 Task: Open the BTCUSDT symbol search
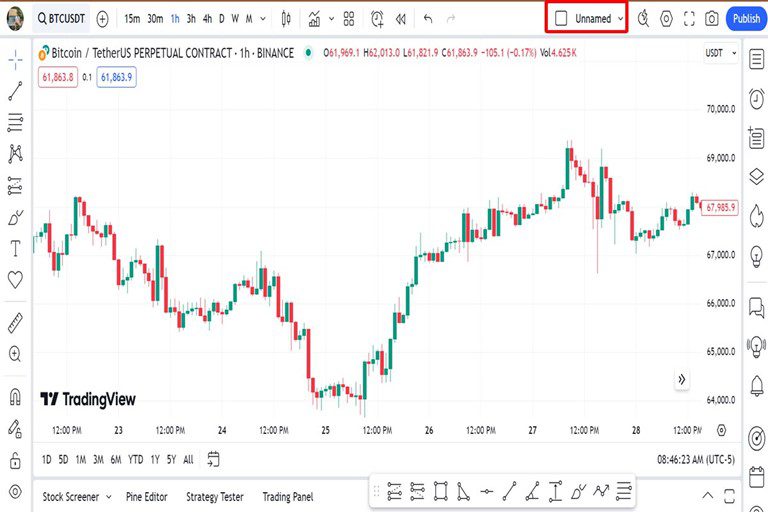pos(61,19)
